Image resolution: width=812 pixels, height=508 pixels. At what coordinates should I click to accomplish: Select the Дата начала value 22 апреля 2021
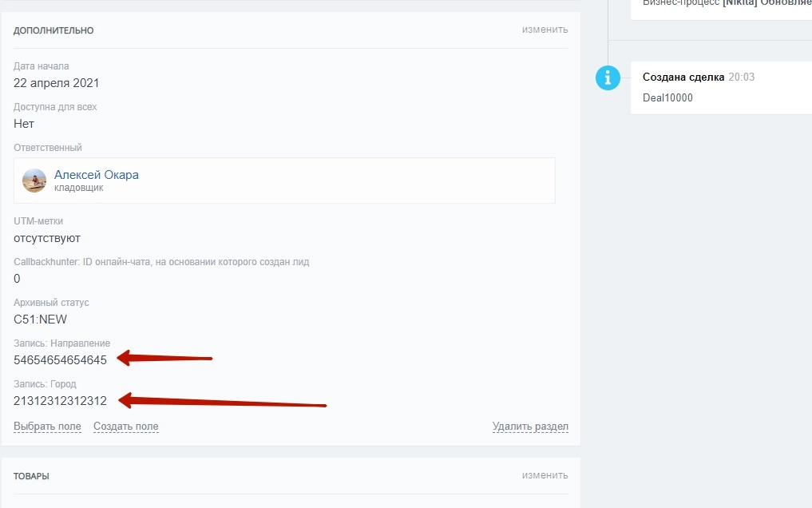pos(57,83)
